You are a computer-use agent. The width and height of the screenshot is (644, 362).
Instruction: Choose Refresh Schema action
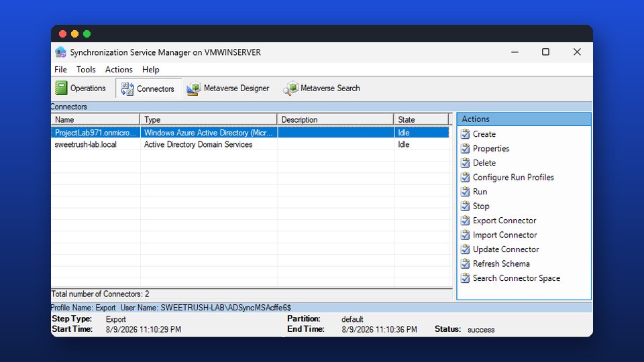[501, 263]
